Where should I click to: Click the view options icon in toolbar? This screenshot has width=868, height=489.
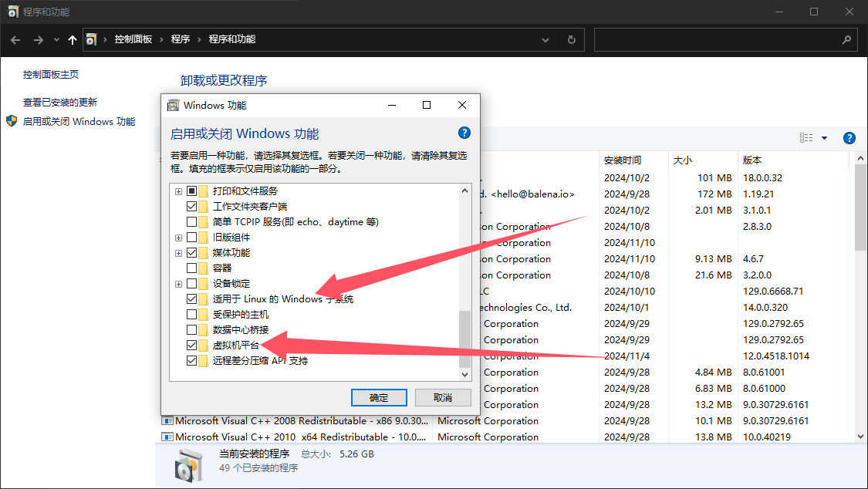[x=807, y=138]
